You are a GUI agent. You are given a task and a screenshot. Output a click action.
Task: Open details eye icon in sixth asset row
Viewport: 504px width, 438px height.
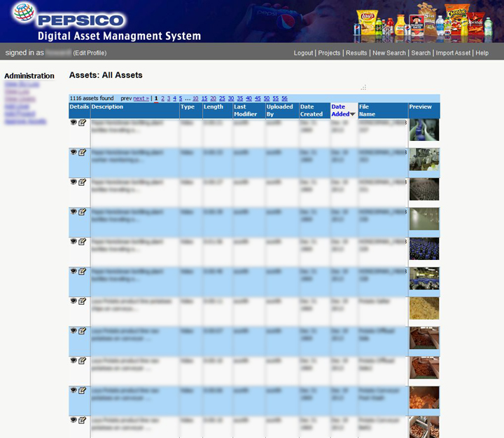pyautogui.click(x=73, y=271)
